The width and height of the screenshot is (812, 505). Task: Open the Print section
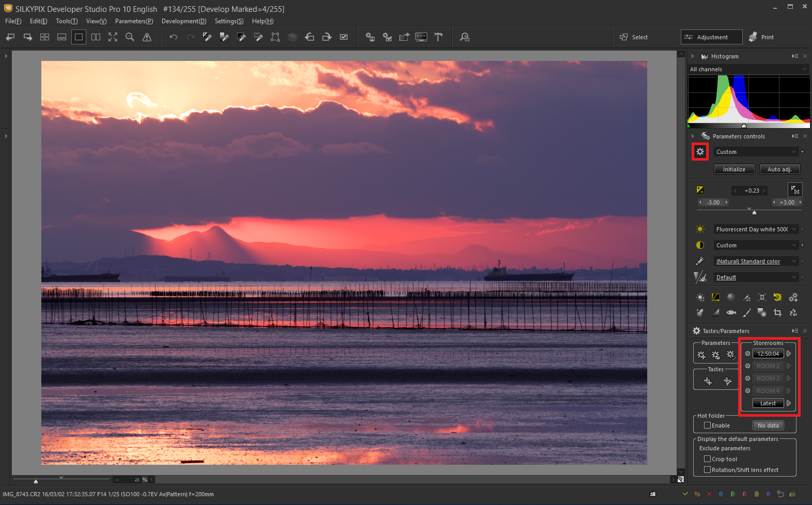[x=761, y=37]
